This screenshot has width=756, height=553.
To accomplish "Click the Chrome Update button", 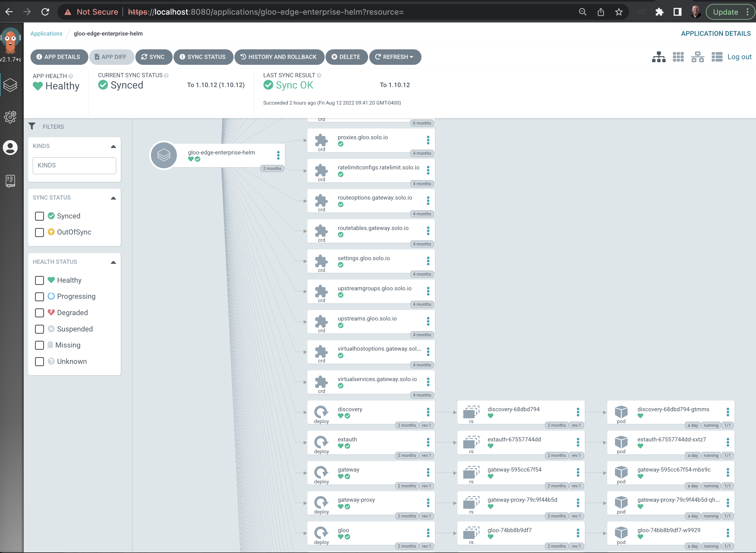I will 725,12.
